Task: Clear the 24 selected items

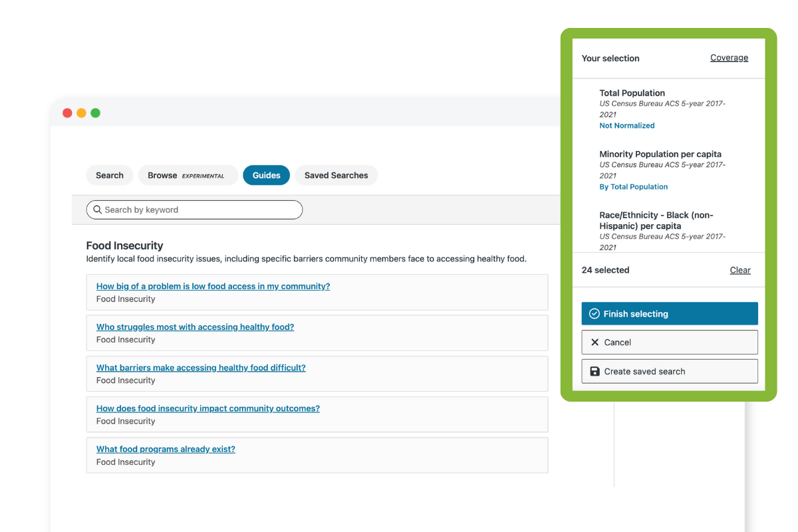Action: [740, 270]
